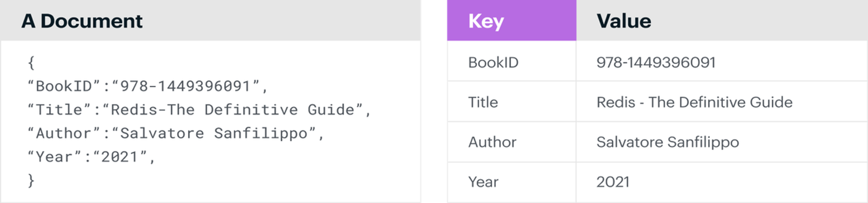The image size is (868, 203).
Task: Click the opening curly brace in document
Action: (x=31, y=63)
